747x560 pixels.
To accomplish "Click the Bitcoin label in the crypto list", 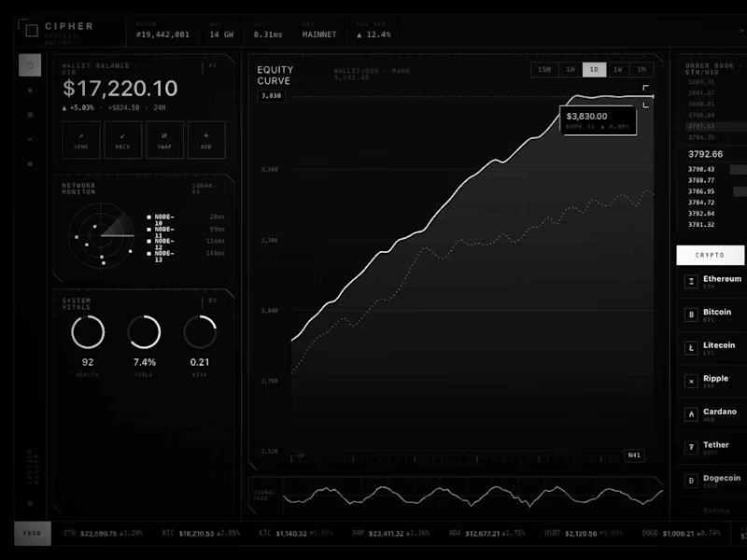I will pos(717,312).
